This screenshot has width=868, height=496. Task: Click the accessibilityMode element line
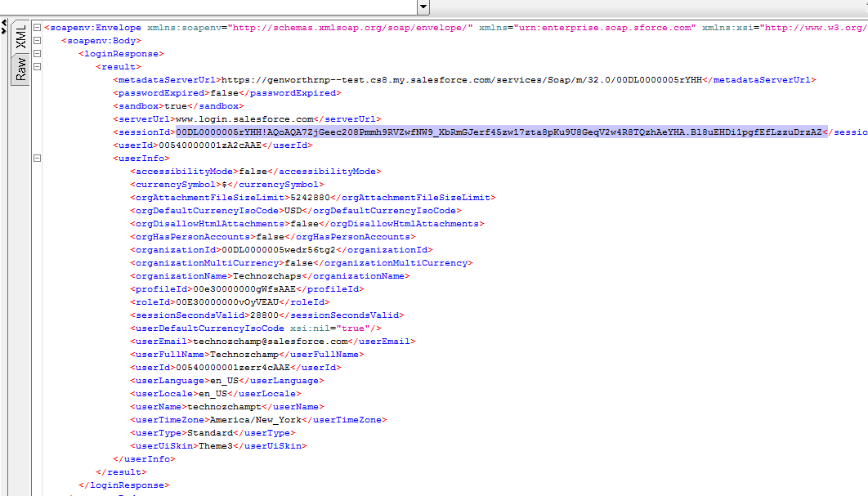(256, 172)
